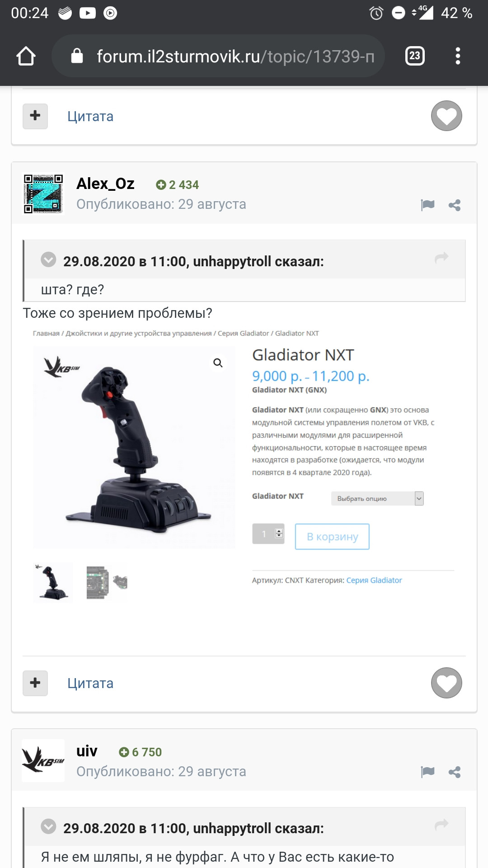Tap the browser home icon

tap(26, 56)
